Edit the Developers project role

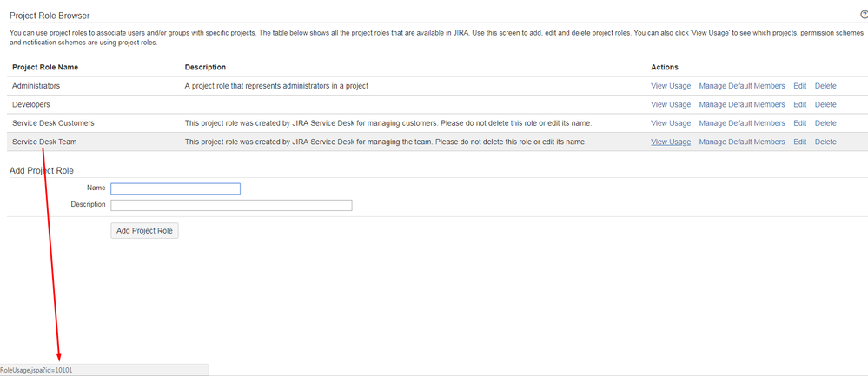800,104
